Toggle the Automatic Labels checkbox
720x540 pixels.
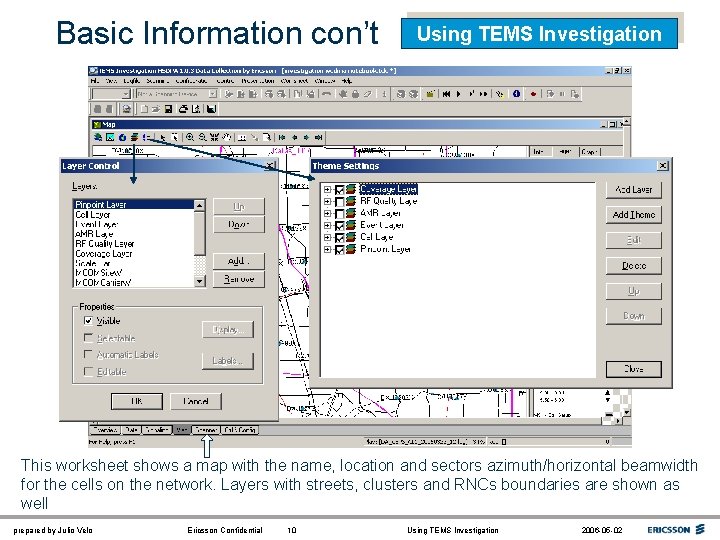click(88, 354)
